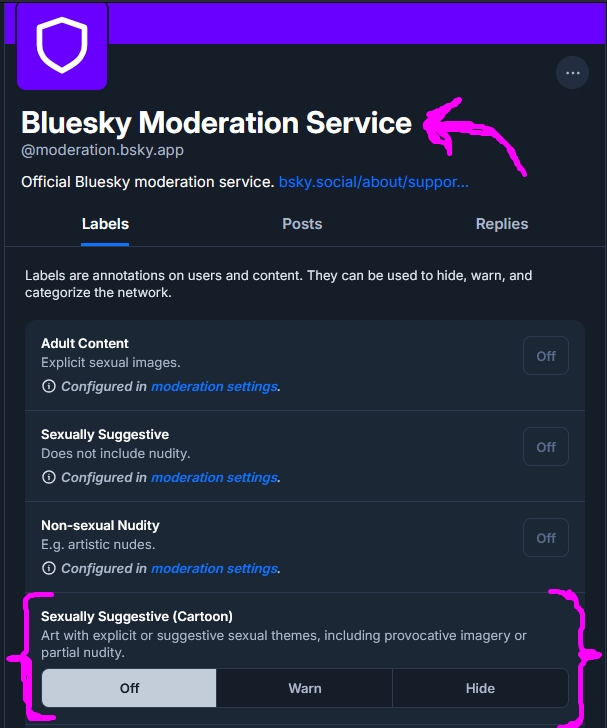Open moderation settings link under Adult Content

(214, 386)
